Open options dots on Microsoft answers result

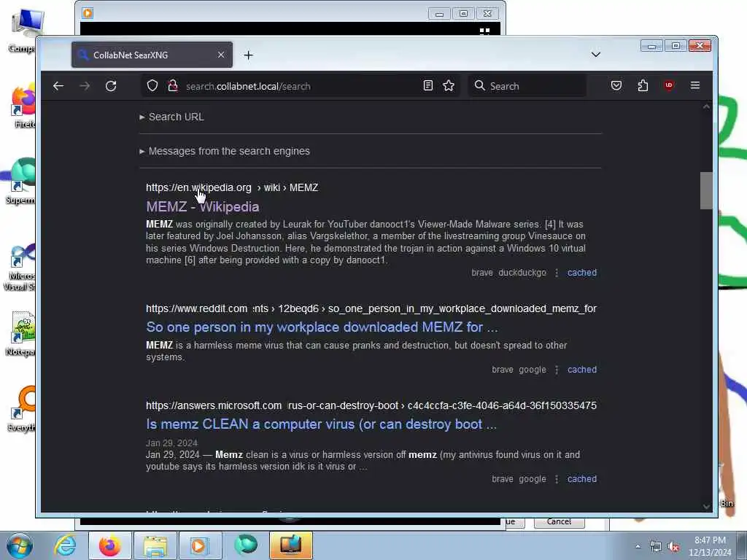pos(557,480)
